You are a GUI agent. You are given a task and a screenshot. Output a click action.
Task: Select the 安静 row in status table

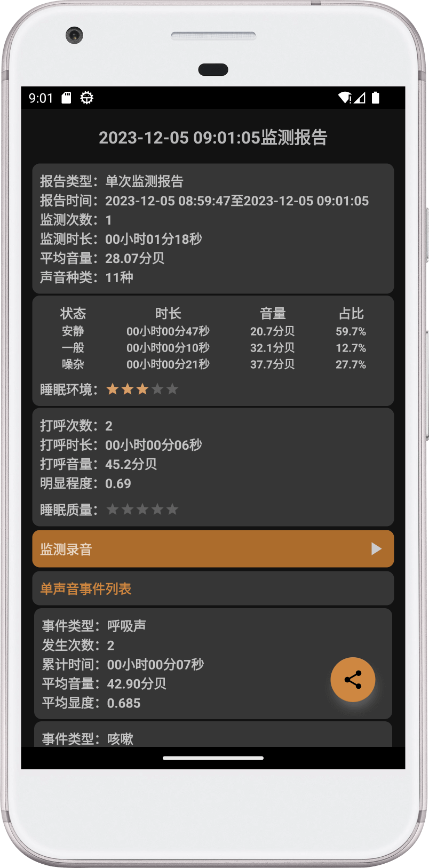213,331
